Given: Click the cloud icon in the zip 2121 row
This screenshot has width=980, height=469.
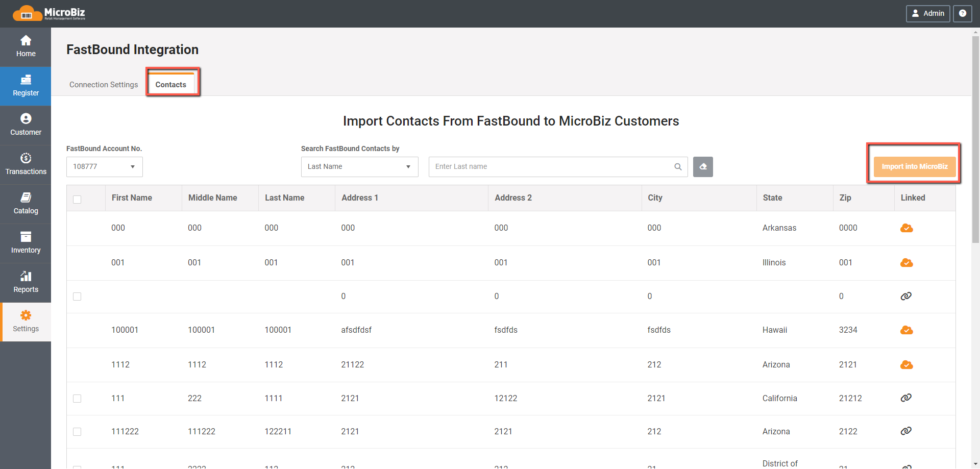Looking at the screenshot, I should coord(906,365).
